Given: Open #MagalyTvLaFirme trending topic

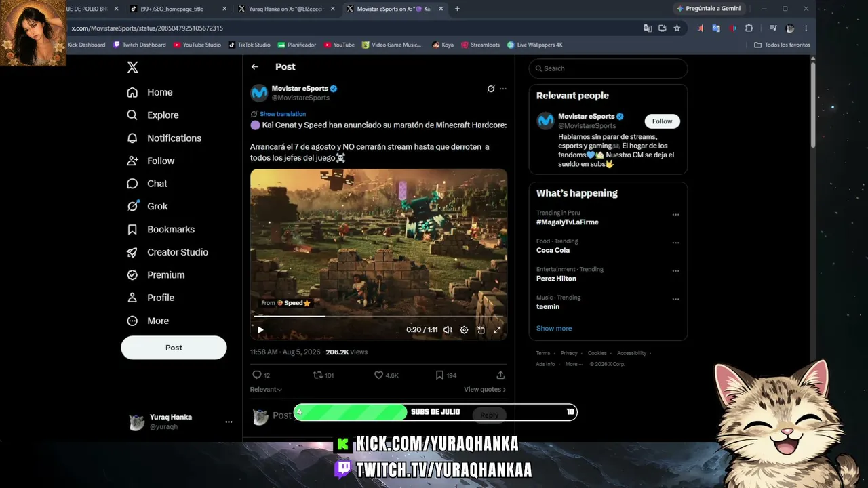Looking at the screenshot, I should pyautogui.click(x=568, y=222).
